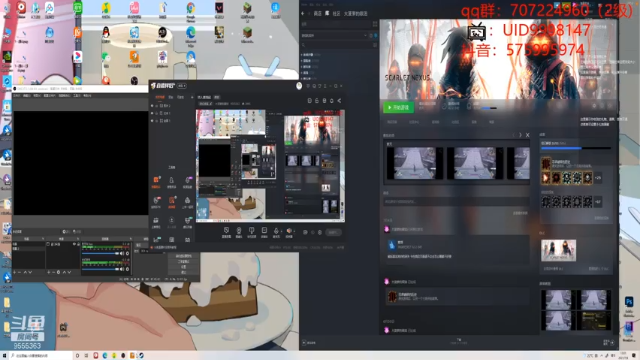Open the dropdown beside the 直播伴侣 logo

coord(182,86)
